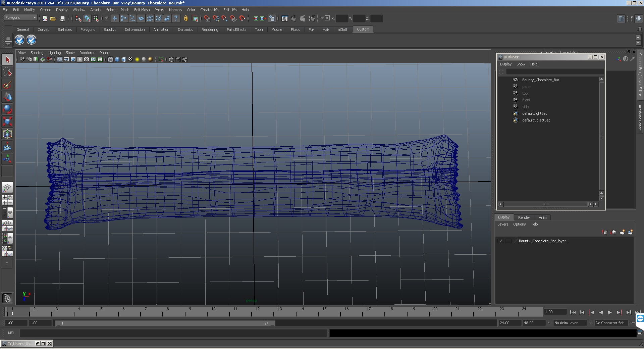Switch to the Polygons shelf tab

tap(88, 30)
